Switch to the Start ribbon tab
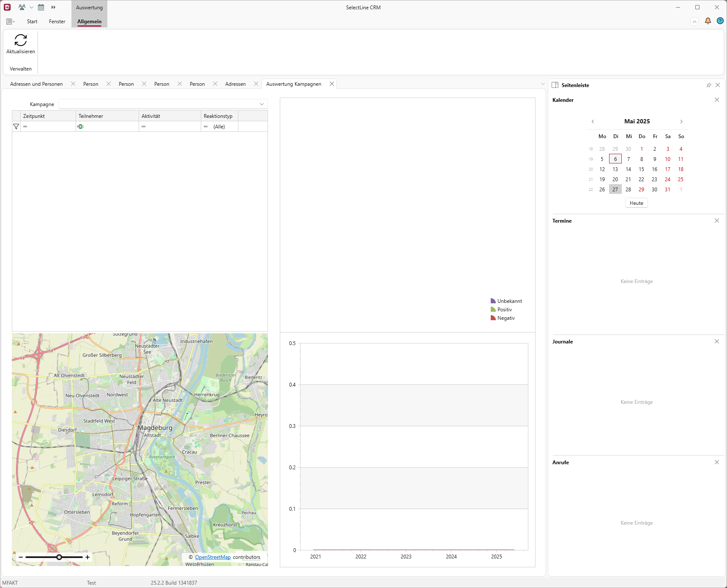This screenshot has height=588, width=727. click(x=32, y=22)
